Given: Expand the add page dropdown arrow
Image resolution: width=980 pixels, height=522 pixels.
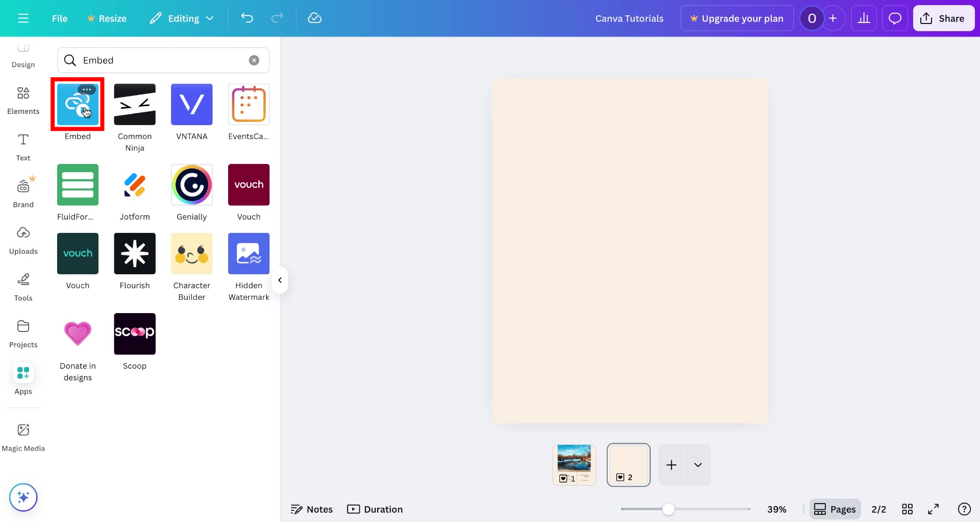Looking at the screenshot, I should tap(698, 465).
